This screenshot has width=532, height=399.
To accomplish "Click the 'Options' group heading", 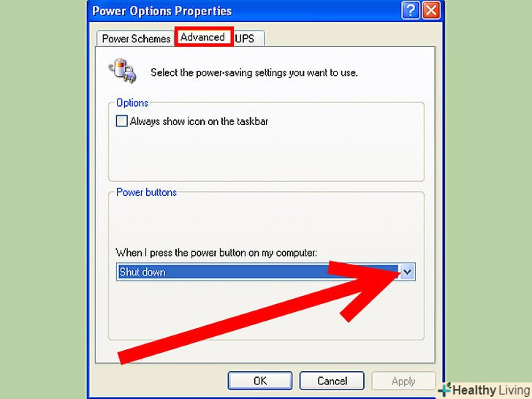I will [x=132, y=102].
